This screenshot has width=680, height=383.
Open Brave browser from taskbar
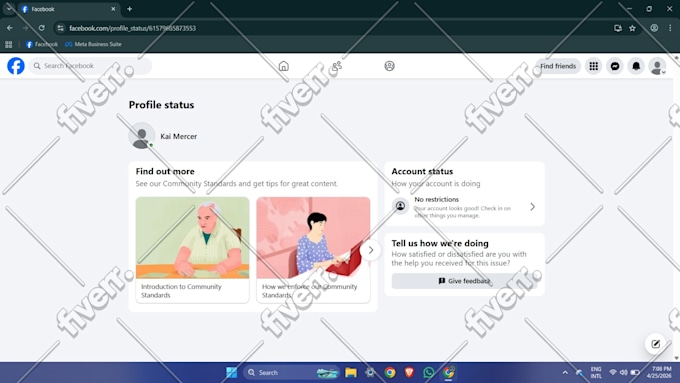point(409,373)
